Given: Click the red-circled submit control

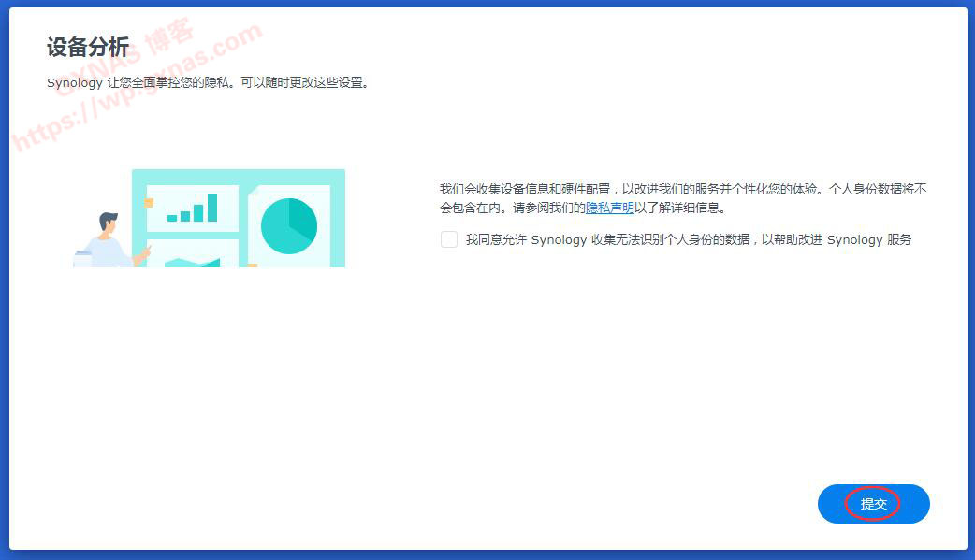Looking at the screenshot, I should (872, 504).
